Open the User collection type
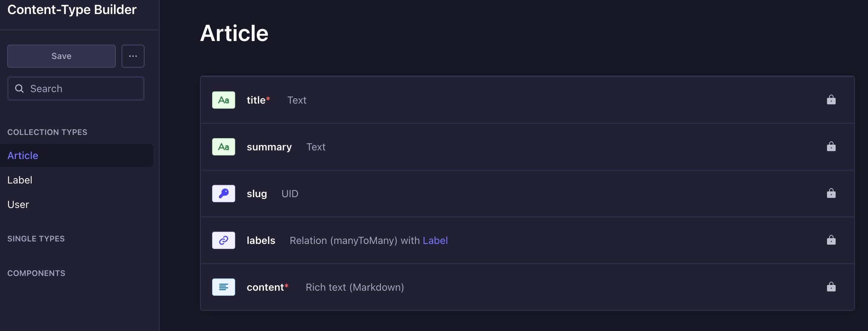The height and width of the screenshot is (331, 868). [18, 204]
